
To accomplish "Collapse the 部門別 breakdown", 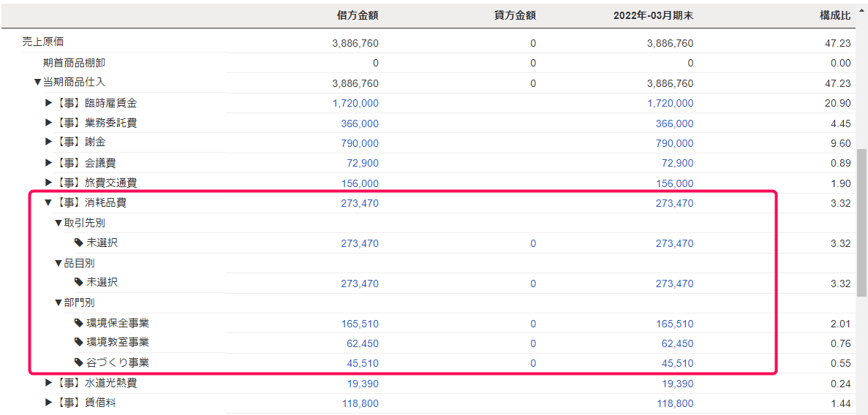I will click(59, 303).
